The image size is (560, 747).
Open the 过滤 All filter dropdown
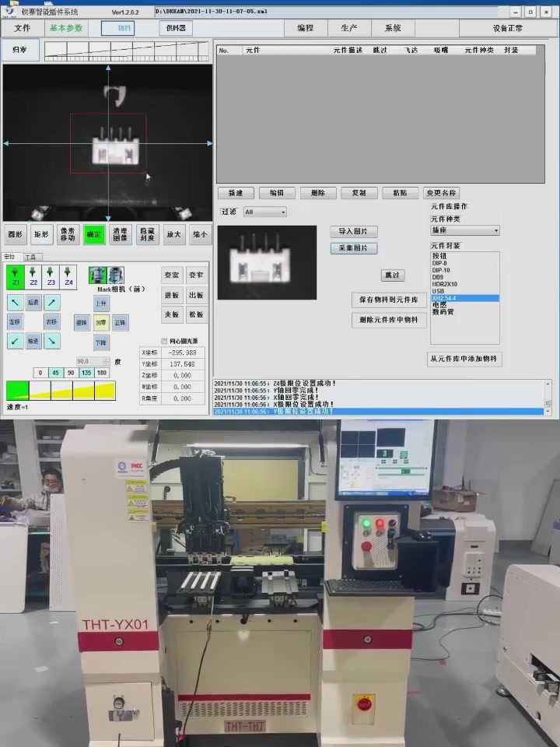click(265, 212)
